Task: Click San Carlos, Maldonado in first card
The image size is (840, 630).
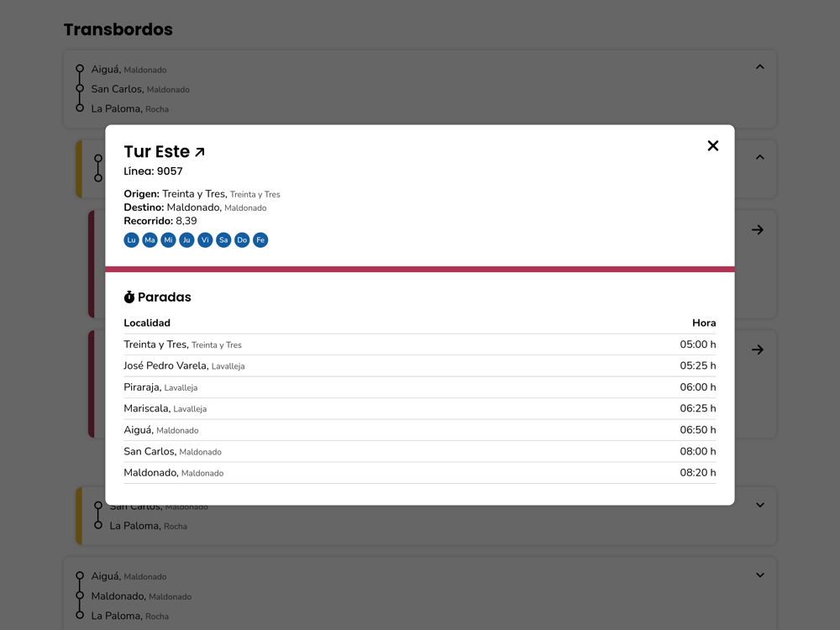Action: pyautogui.click(x=140, y=89)
